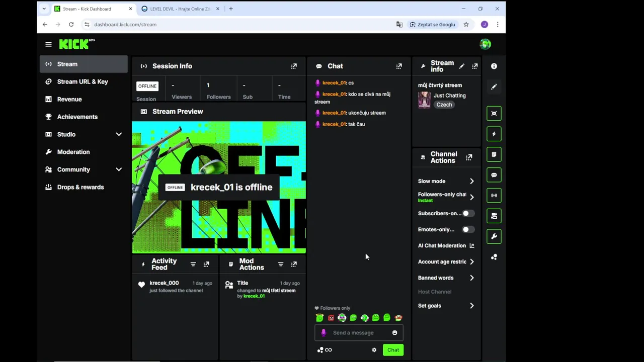Toggle the chat bubble widget icon in the right sidebar

(x=494, y=175)
